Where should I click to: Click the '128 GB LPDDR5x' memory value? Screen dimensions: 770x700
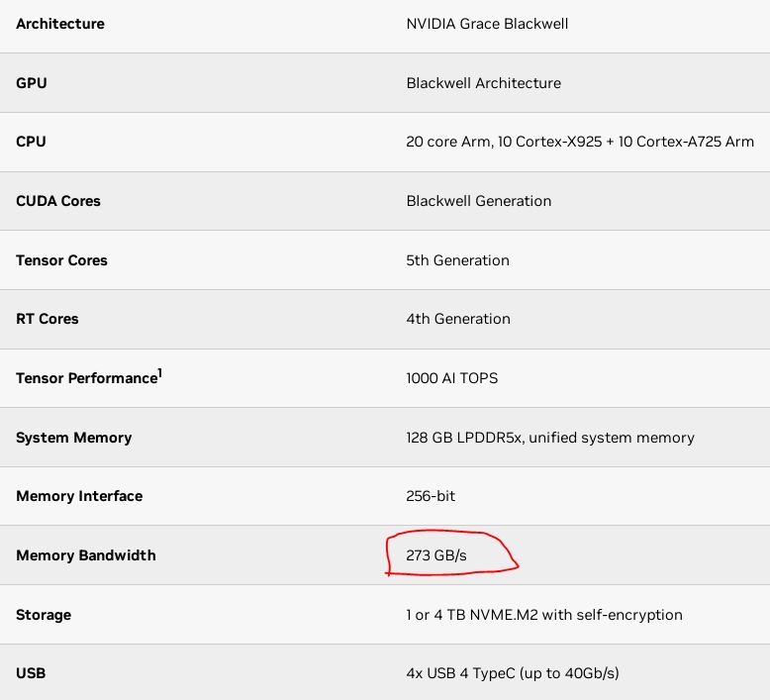(550, 438)
